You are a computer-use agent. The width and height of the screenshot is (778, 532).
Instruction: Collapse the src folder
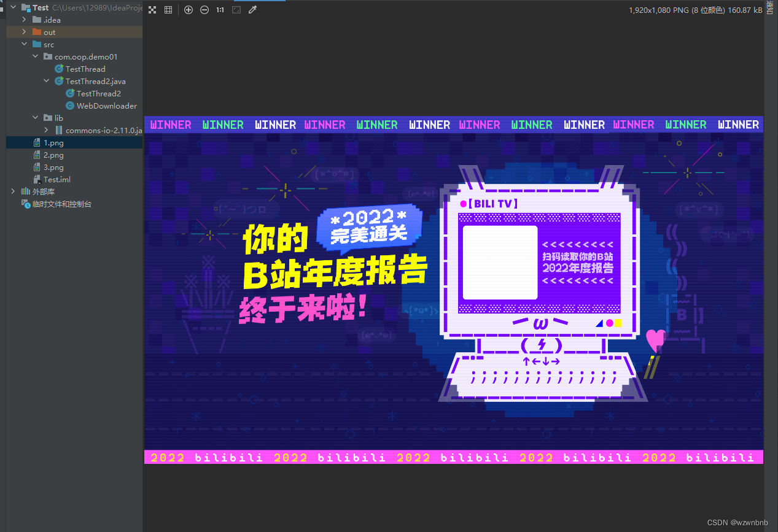(x=24, y=44)
